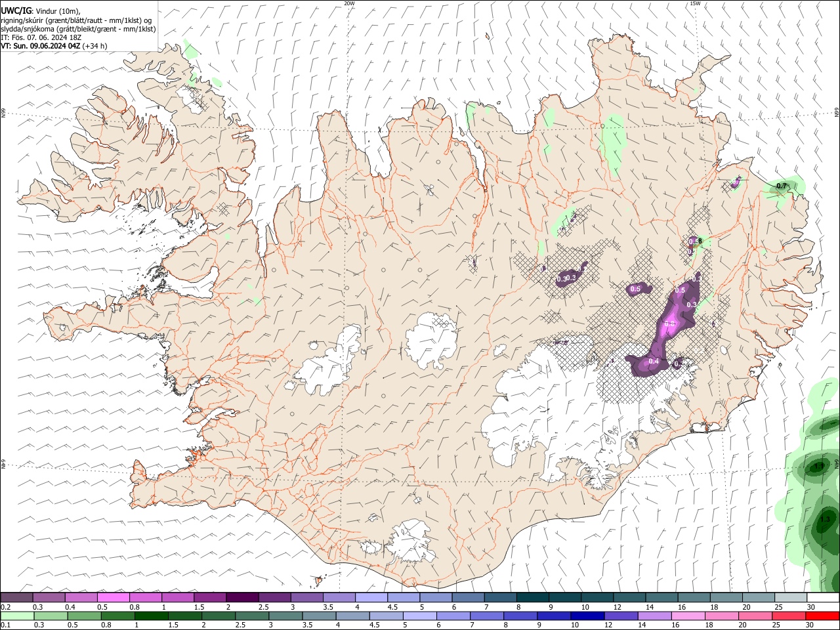
Task: Click the 0.4 snow scale swatch
Action: pos(81,597)
